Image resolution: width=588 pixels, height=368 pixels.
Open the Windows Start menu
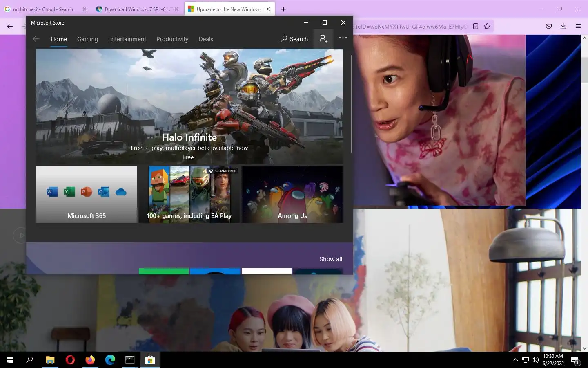click(x=10, y=360)
